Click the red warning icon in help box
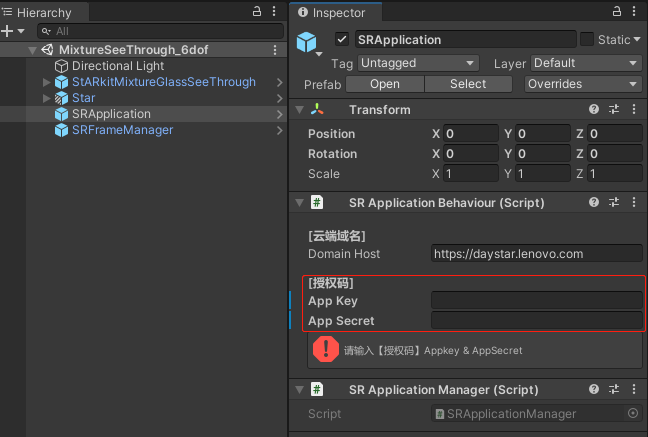 pyautogui.click(x=326, y=349)
